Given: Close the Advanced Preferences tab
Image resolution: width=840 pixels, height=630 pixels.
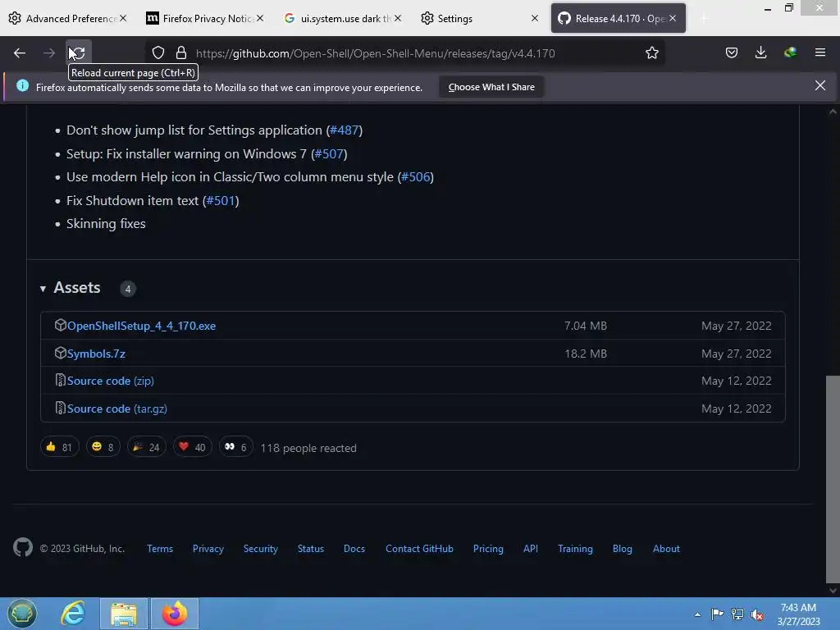Looking at the screenshot, I should click(x=123, y=18).
